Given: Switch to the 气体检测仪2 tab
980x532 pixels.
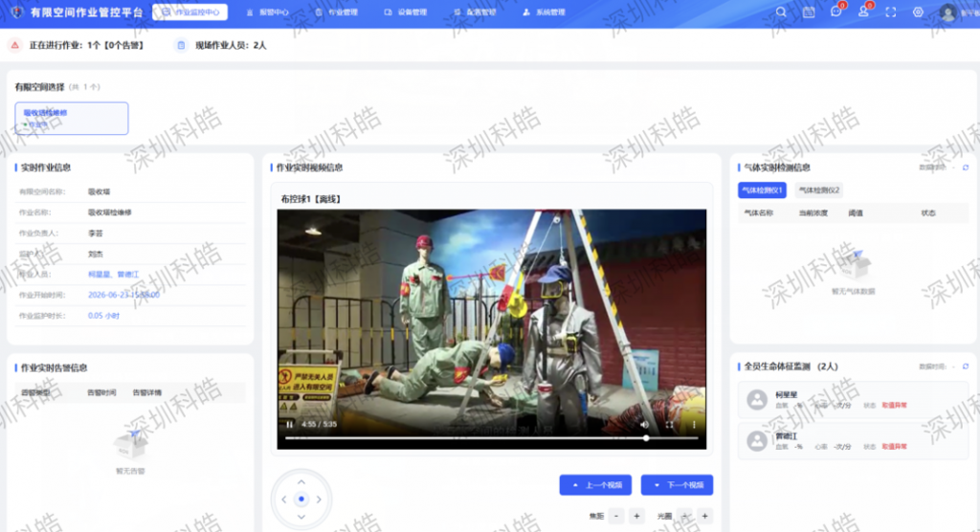Looking at the screenshot, I should tap(819, 190).
